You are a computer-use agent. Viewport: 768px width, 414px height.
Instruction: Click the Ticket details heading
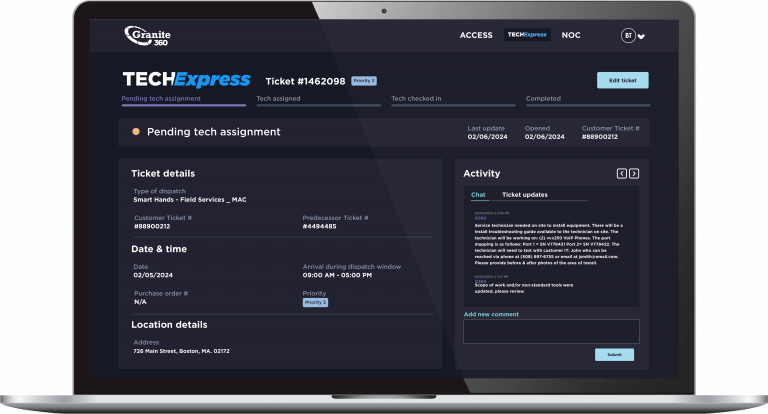point(163,173)
